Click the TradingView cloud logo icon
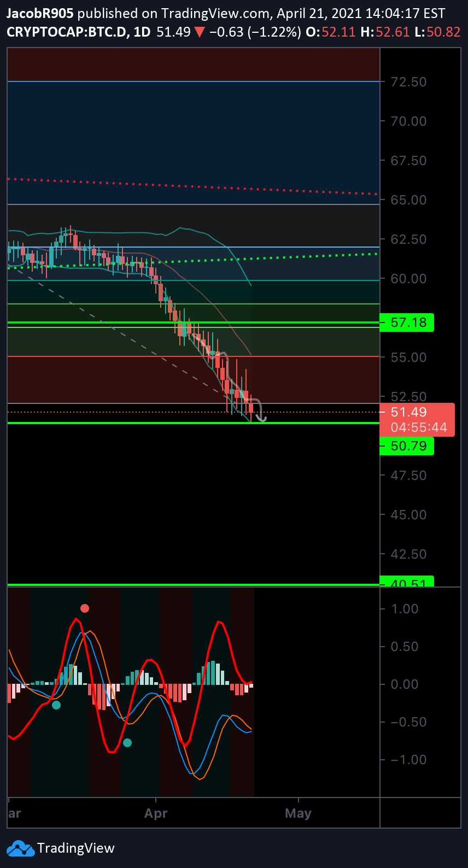 (x=21, y=848)
